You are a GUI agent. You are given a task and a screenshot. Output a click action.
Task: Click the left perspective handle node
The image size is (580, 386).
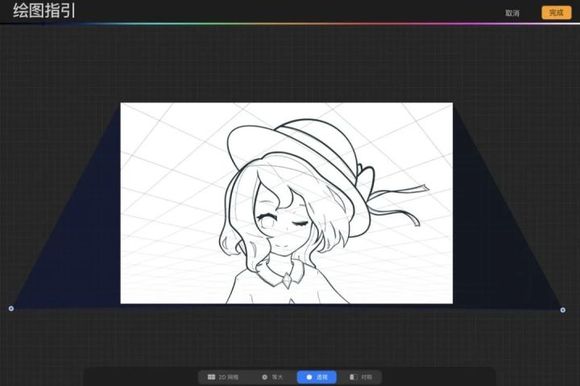[x=11, y=308]
